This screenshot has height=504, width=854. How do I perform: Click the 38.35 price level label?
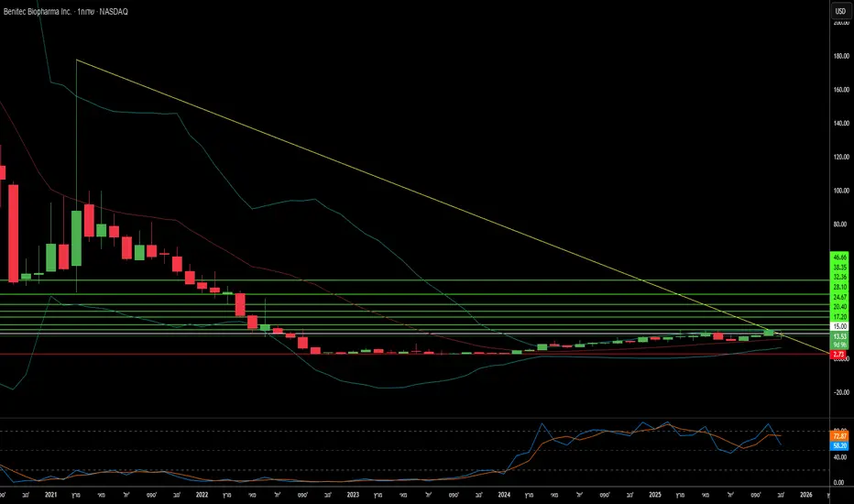(839, 267)
